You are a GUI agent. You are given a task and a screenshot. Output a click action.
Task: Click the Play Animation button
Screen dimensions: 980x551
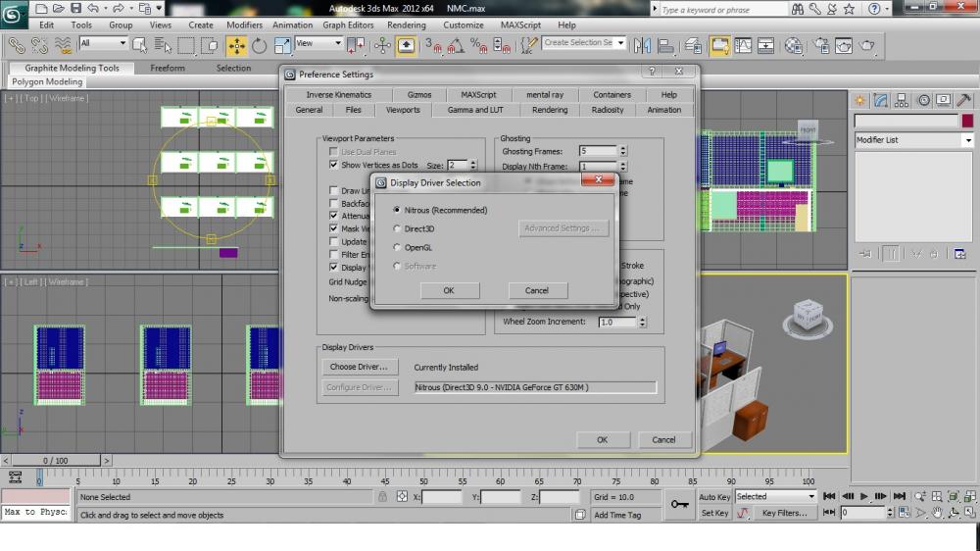pyautogui.click(x=863, y=496)
